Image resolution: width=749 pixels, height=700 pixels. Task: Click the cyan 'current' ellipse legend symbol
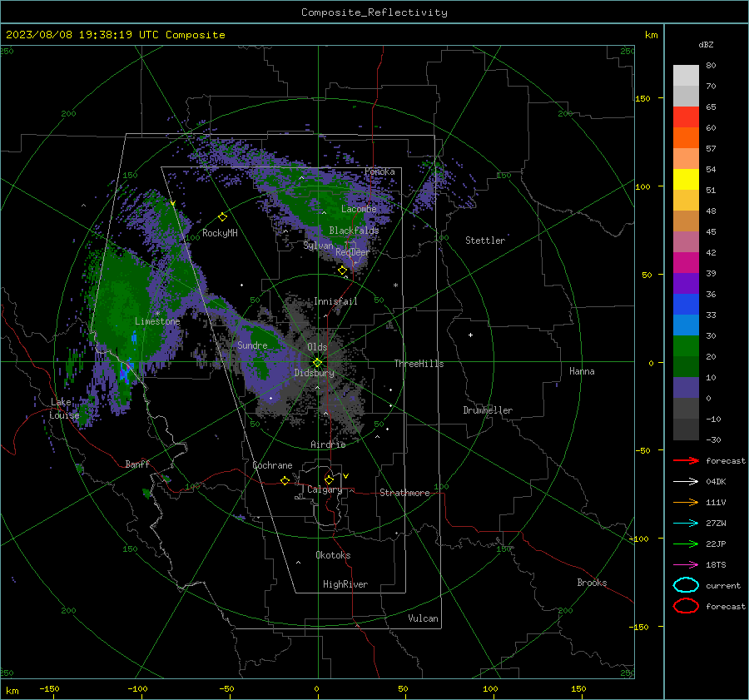point(686,585)
